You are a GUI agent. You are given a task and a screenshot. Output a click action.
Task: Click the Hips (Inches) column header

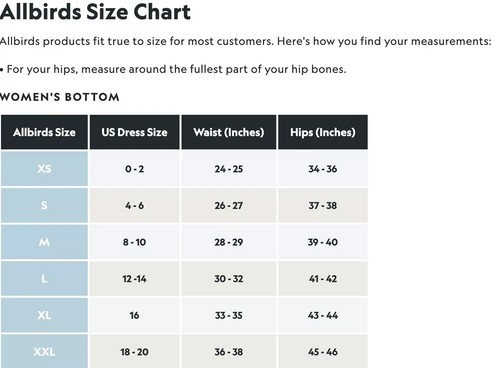(323, 132)
